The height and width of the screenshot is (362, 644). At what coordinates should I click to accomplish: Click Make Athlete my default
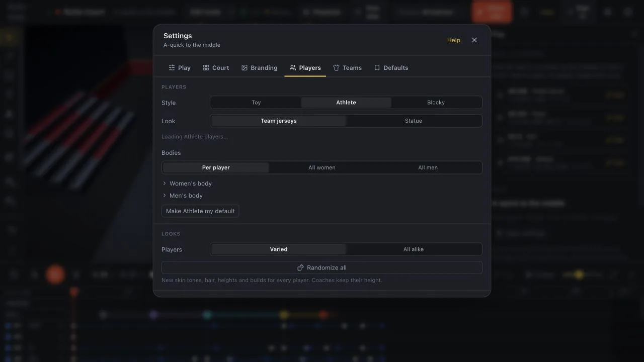pyautogui.click(x=200, y=211)
